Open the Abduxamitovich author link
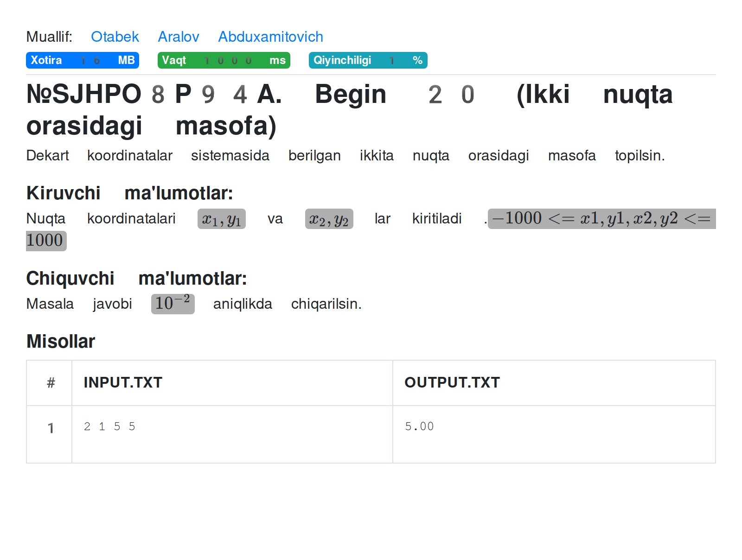Viewport: 742px width, 560px height. [271, 37]
